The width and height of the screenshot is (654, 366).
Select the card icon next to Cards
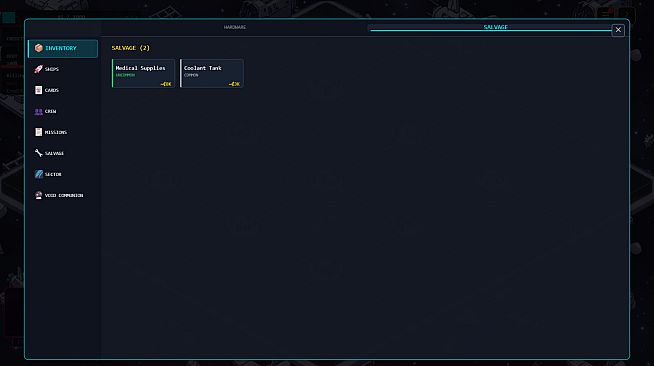click(x=38, y=90)
